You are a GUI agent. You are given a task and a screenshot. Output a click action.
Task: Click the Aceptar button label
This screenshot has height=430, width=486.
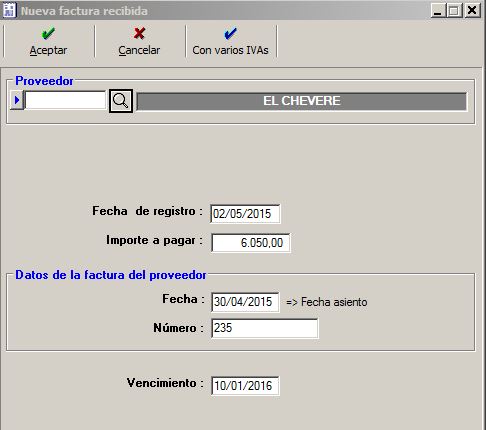click(48, 50)
